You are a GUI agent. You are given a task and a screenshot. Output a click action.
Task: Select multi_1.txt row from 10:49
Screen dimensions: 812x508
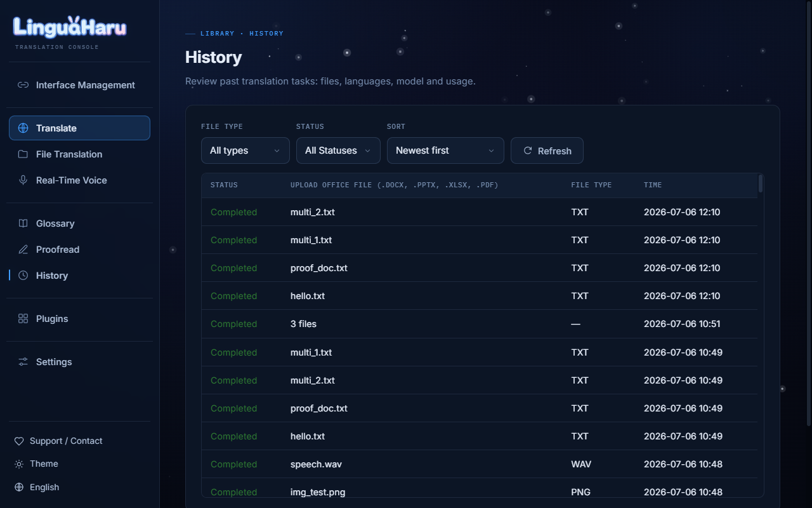click(480, 352)
